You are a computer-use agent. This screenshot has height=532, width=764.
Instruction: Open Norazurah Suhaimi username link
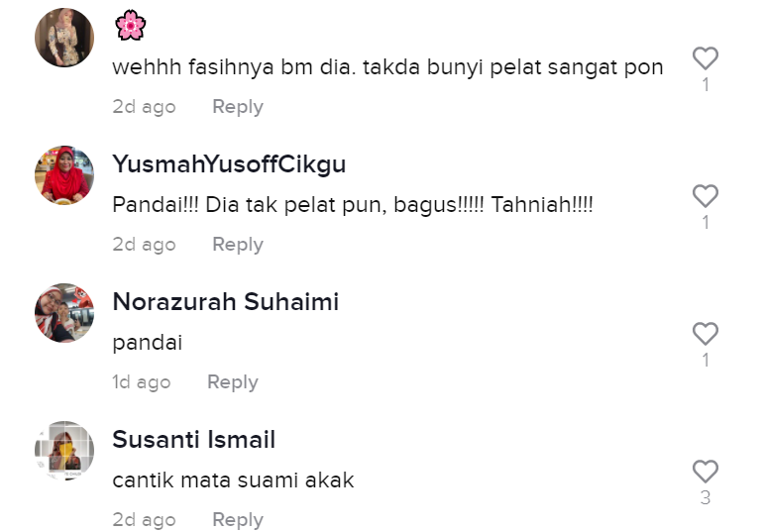pos(225,302)
